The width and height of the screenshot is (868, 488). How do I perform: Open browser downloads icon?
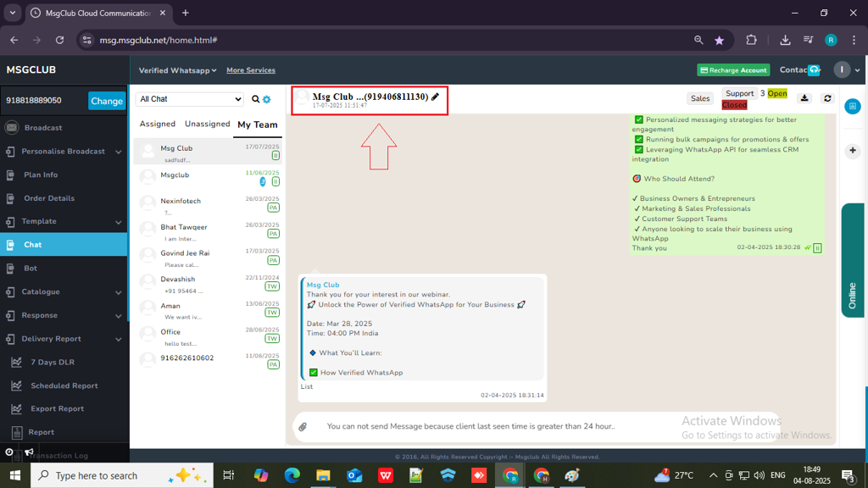pos(785,40)
